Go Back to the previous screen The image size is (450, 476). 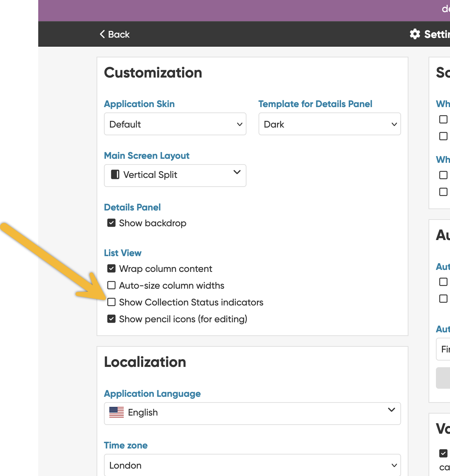[115, 34]
